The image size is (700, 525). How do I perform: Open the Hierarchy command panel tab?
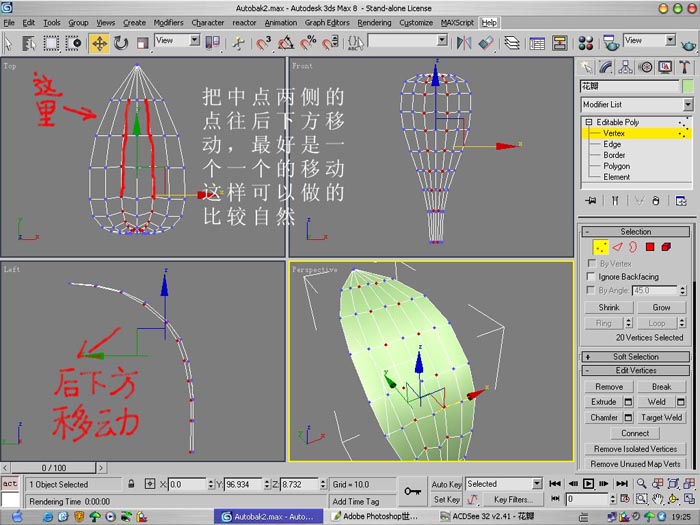(625, 67)
